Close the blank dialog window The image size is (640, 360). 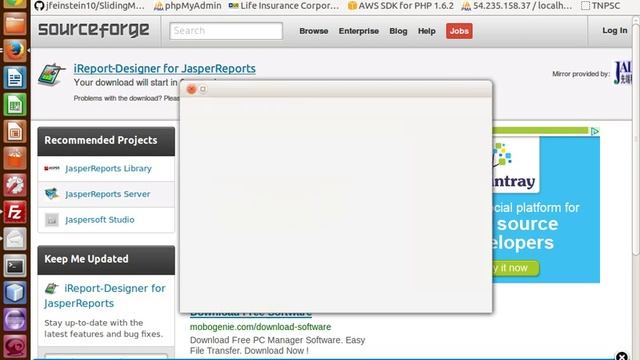coord(191,89)
